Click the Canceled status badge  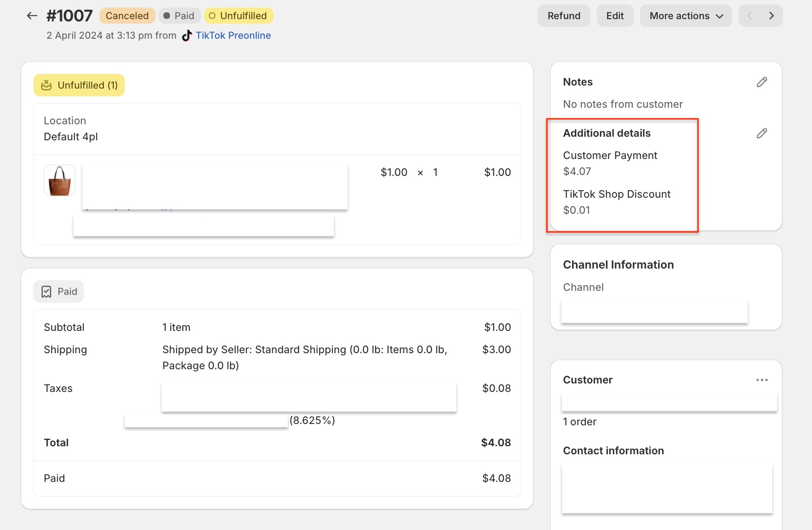coord(127,16)
